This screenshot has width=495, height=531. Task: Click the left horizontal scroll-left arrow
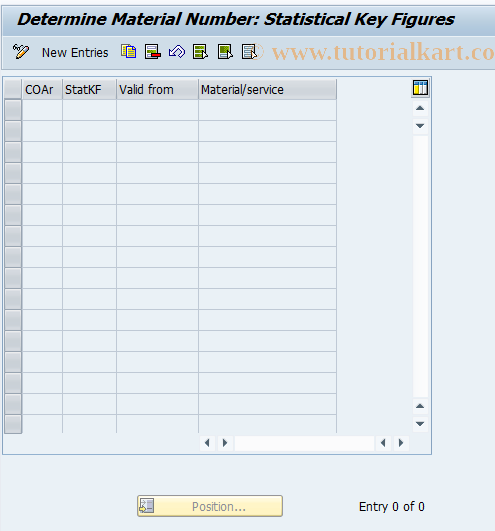click(x=207, y=443)
